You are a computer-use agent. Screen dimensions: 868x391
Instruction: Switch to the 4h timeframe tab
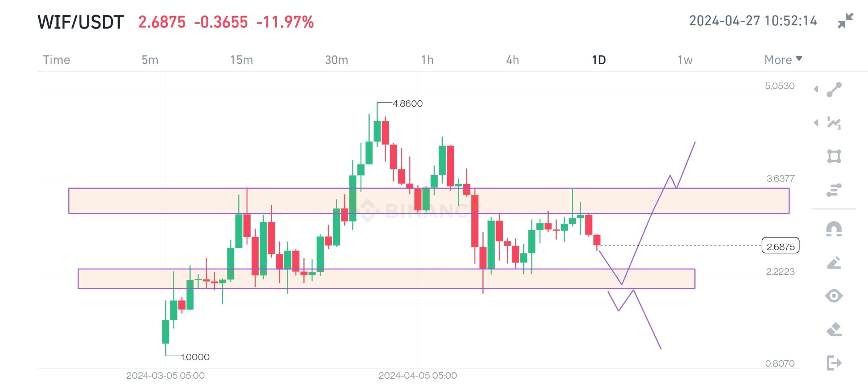point(512,60)
